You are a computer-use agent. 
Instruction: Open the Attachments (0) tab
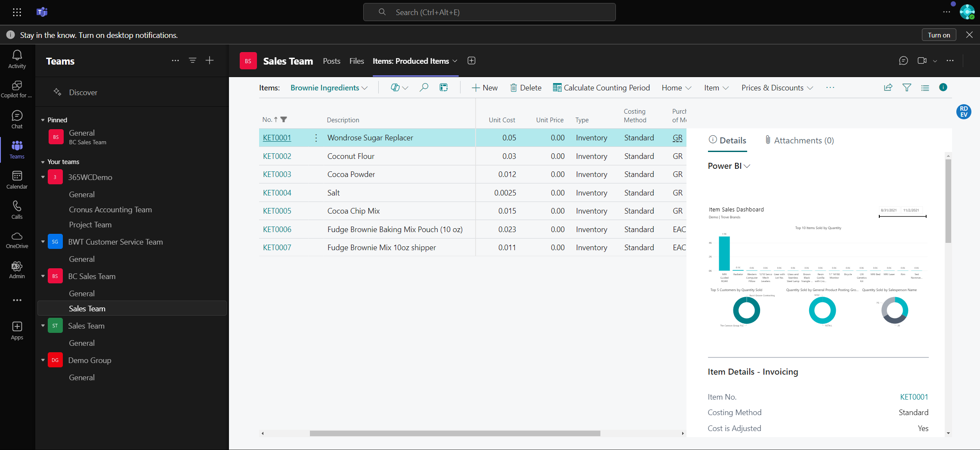[x=799, y=140]
